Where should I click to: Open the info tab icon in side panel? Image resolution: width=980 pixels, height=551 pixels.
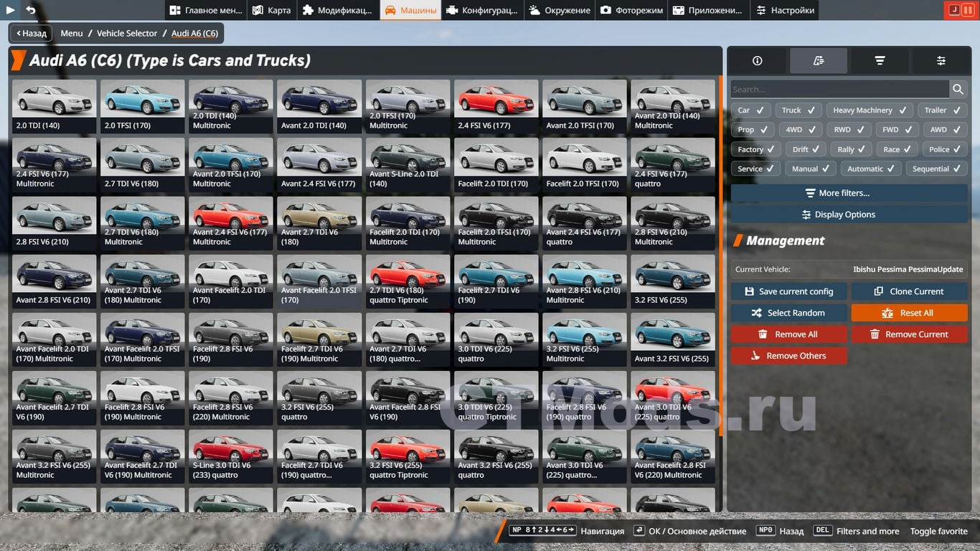coord(757,61)
